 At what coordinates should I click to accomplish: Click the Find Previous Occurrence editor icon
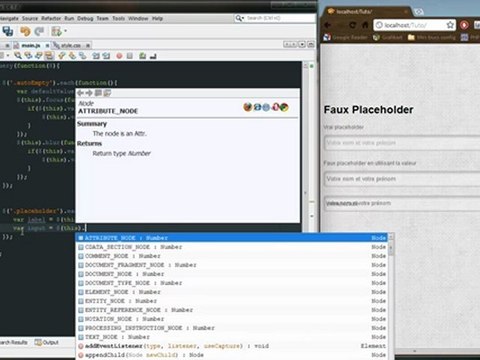(x=28, y=56)
